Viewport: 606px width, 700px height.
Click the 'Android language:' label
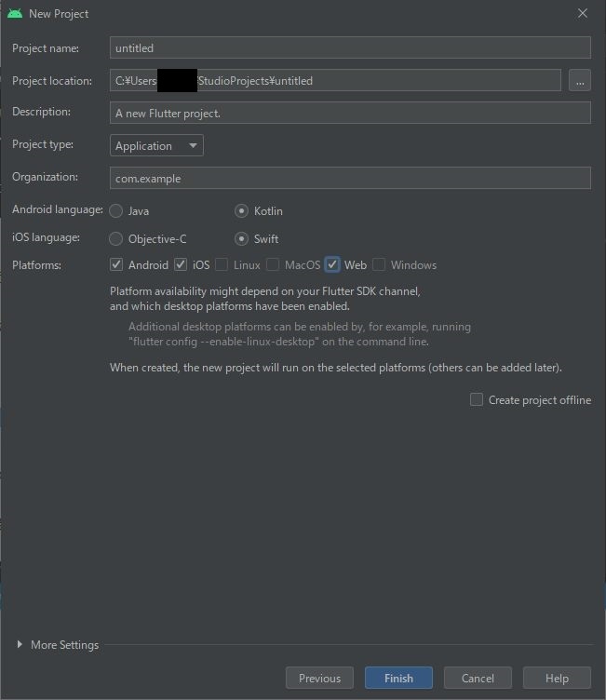pyautogui.click(x=58, y=209)
